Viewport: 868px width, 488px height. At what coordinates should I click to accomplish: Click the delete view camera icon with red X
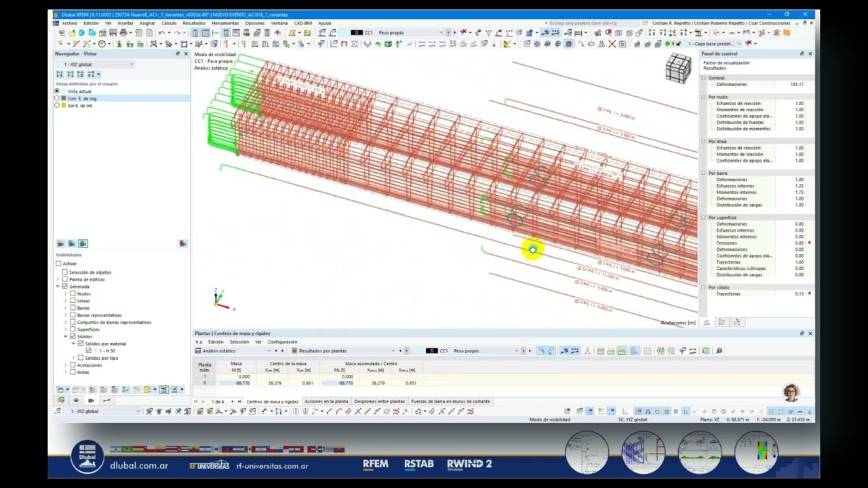pyautogui.click(x=182, y=243)
